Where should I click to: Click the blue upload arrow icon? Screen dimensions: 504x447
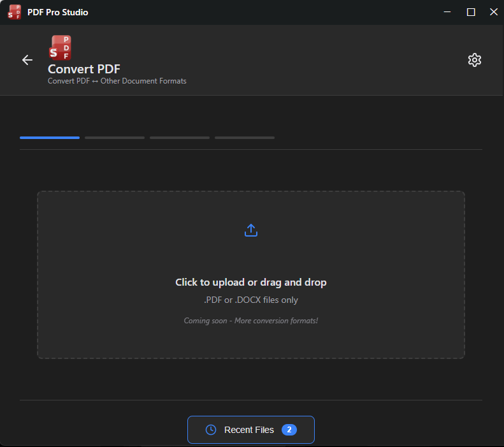tap(251, 230)
